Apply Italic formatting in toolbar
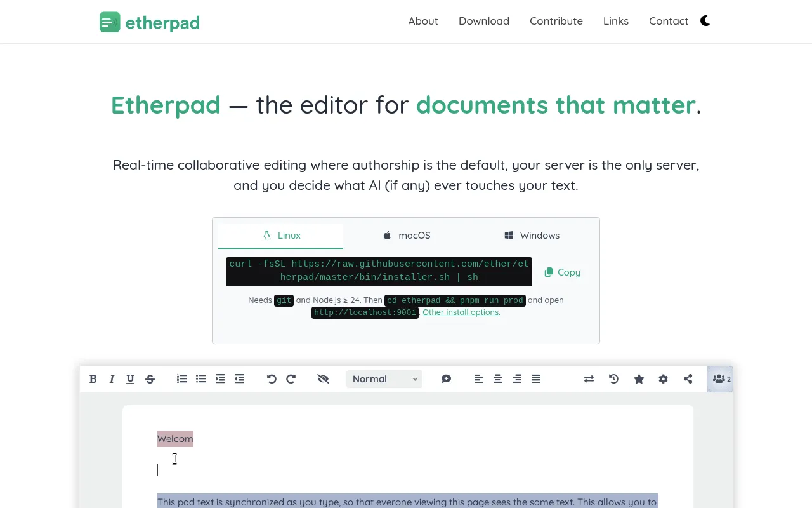Viewport: 812px width, 508px height. [112, 379]
